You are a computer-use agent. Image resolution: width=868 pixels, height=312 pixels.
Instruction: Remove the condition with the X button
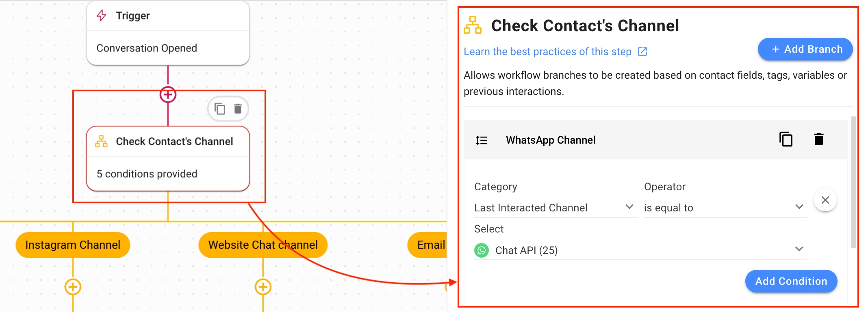825,200
